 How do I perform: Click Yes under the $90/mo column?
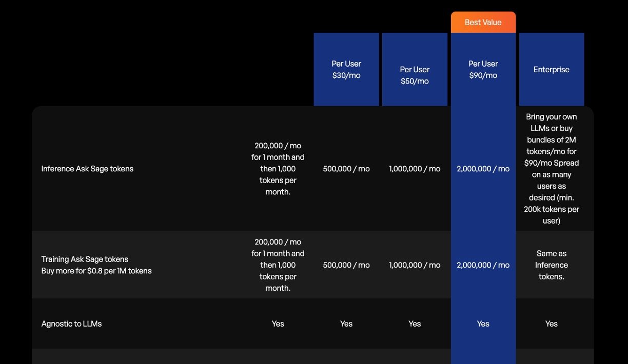coord(483,323)
